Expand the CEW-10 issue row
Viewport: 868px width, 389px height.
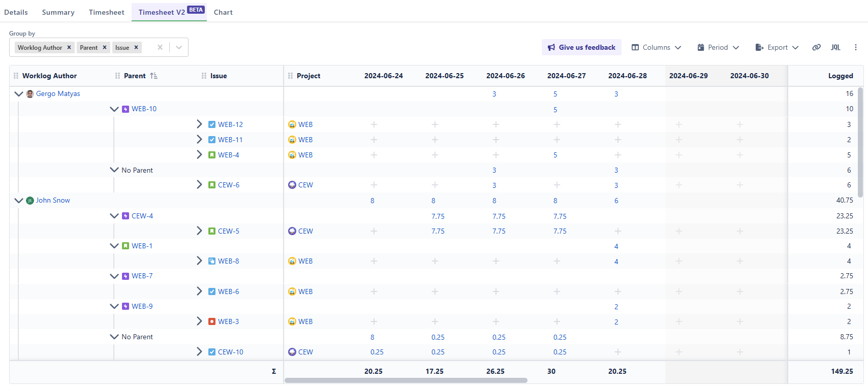point(199,351)
